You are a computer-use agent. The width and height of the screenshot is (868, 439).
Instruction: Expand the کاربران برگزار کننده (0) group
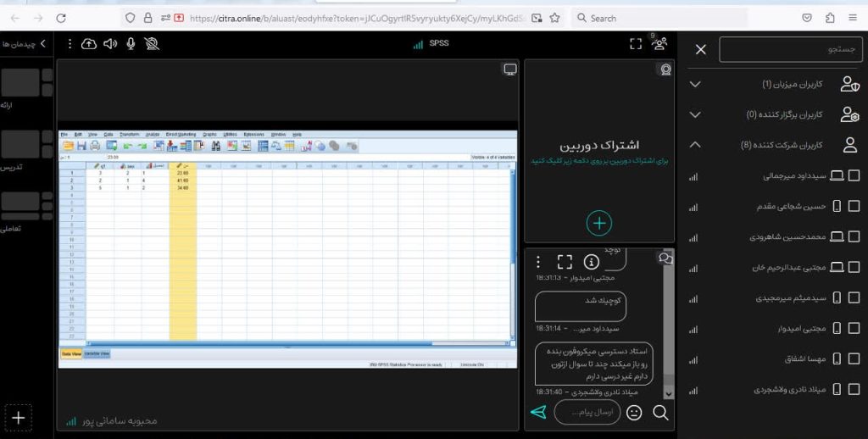(x=695, y=114)
